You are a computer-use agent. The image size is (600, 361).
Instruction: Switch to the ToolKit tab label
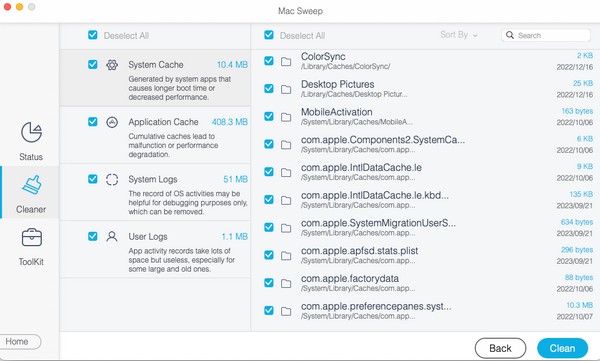point(31,262)
